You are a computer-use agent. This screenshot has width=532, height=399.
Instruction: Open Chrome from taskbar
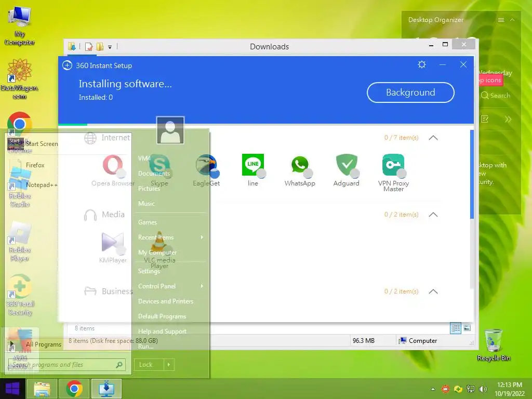coord(74,389)
